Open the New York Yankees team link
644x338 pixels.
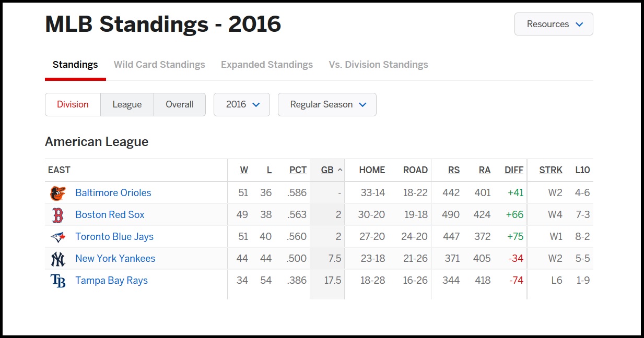click(x=115, y=258)
